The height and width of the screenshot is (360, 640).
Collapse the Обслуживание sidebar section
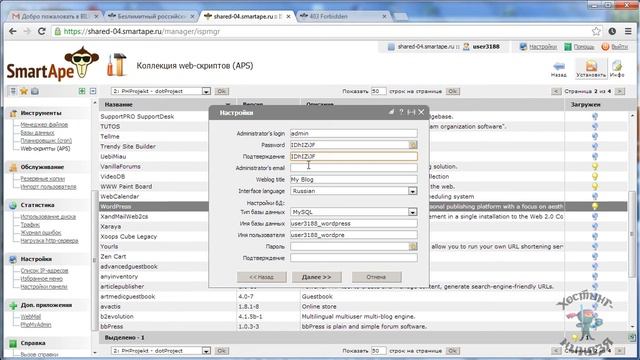[42, 167]
